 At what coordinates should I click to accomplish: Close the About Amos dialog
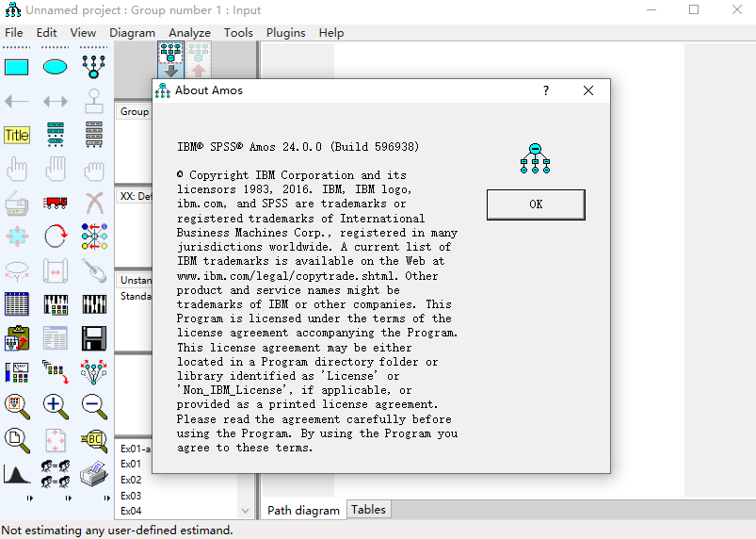click(x=587, y=90)
